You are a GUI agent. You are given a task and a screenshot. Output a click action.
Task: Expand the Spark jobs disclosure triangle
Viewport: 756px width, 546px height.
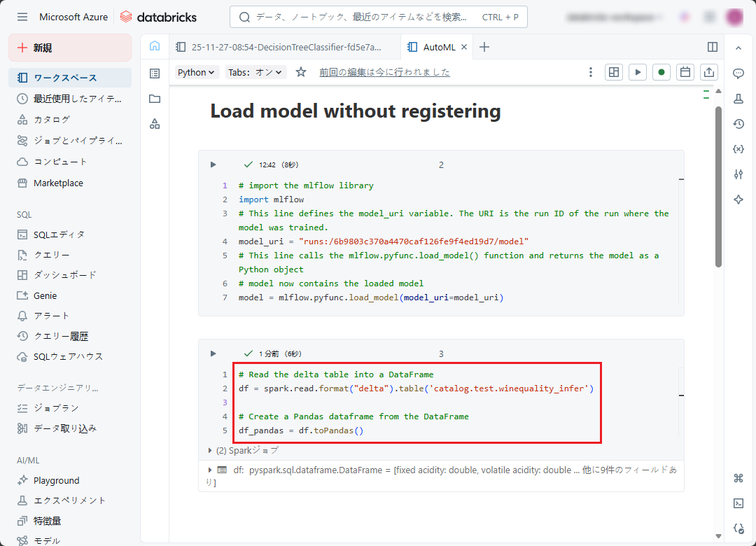point(210,450)
